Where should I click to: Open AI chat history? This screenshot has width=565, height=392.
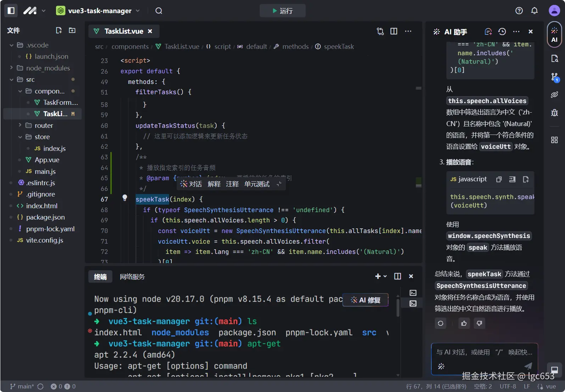coord(502,32)
